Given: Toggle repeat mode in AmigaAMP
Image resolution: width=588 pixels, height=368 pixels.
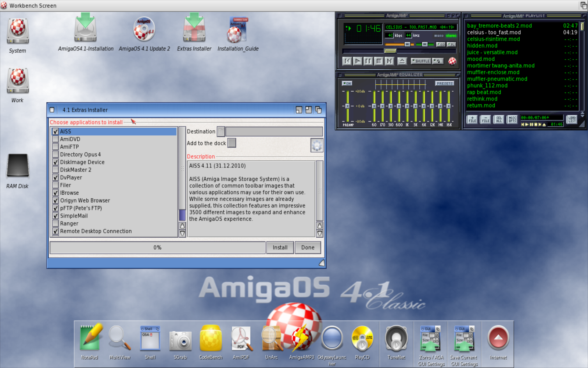Looking at the screenshot, I should pos(438,61).
